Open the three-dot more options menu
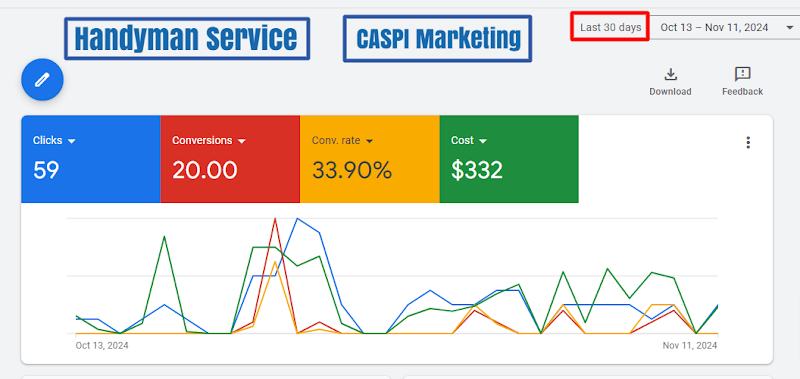Viewport: 800px width, 379px height. (x=748, y=142)
